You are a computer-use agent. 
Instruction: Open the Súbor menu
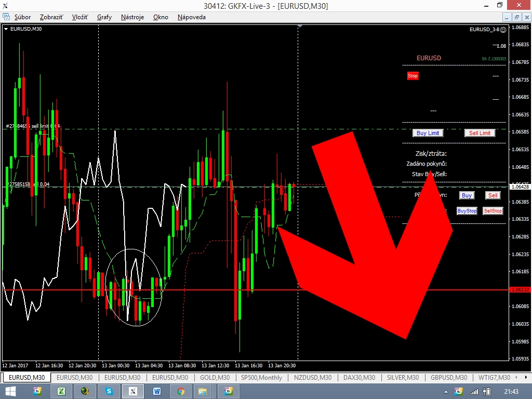[x=22, y=17]
